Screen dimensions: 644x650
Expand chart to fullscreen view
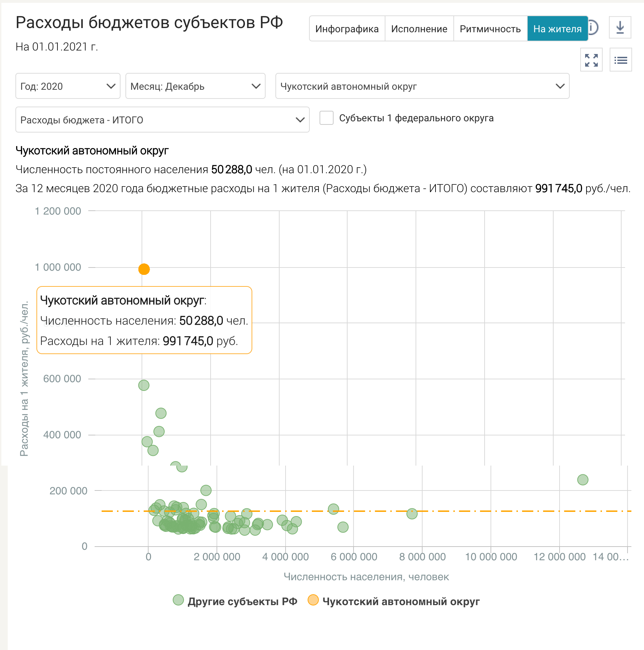click(x=591, y=60)
